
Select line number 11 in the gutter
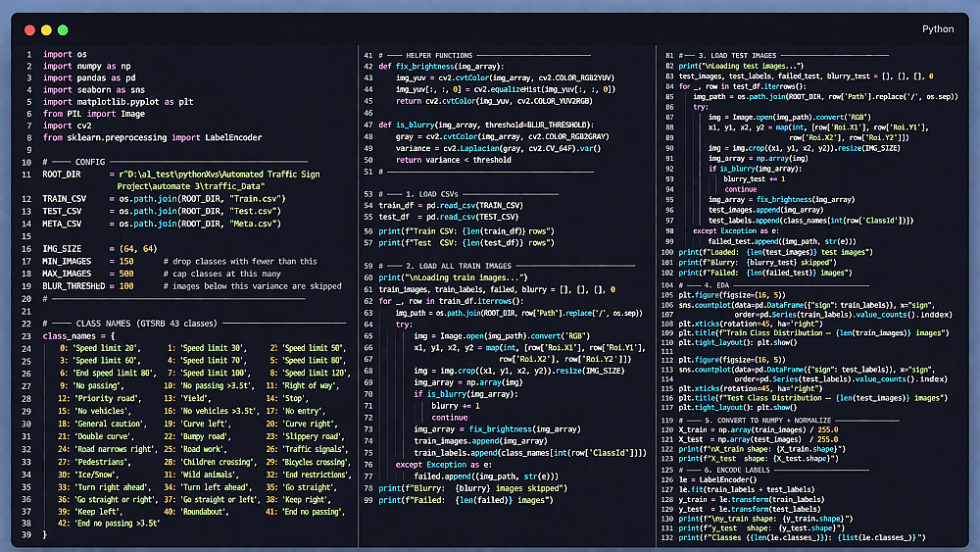pos(27,174)
